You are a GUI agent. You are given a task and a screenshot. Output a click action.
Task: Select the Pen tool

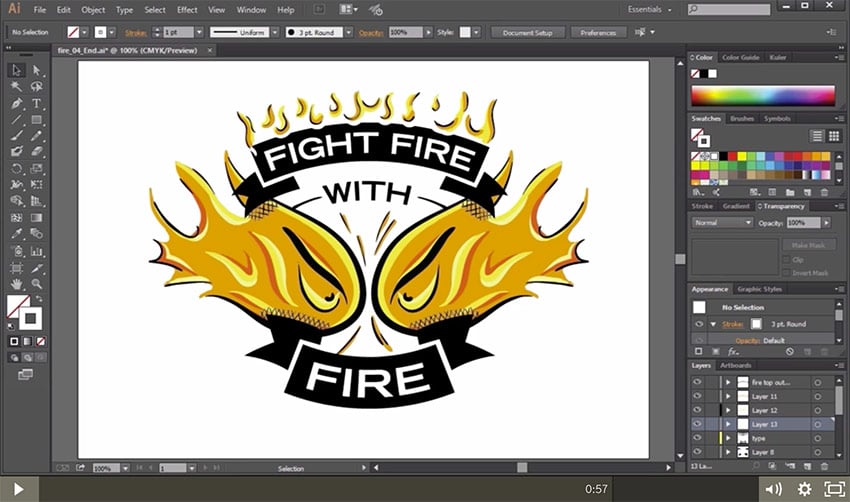17,103
